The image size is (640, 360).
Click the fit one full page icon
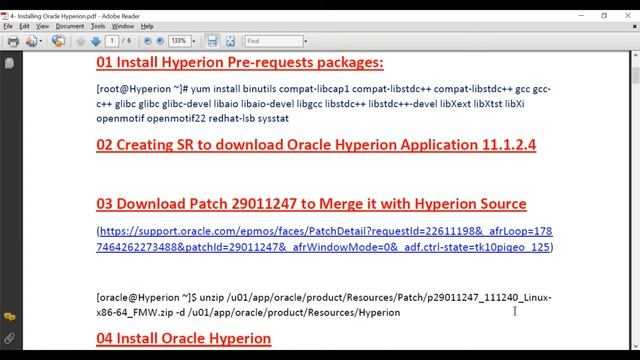(230, 41)
